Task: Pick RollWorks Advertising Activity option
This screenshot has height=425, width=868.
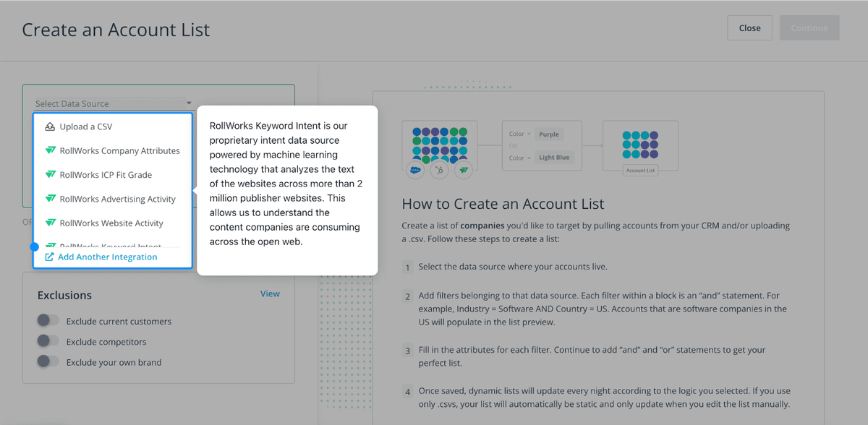Action: click(113, 199)
